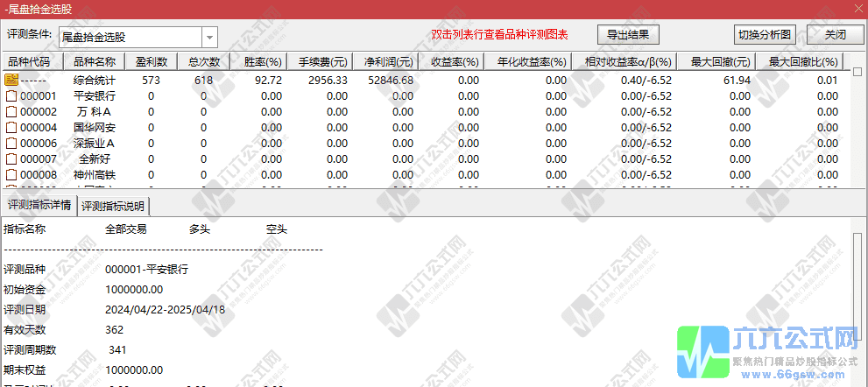Open the 评测条件 dropdown arrow
868x387 pixels.
210,38
